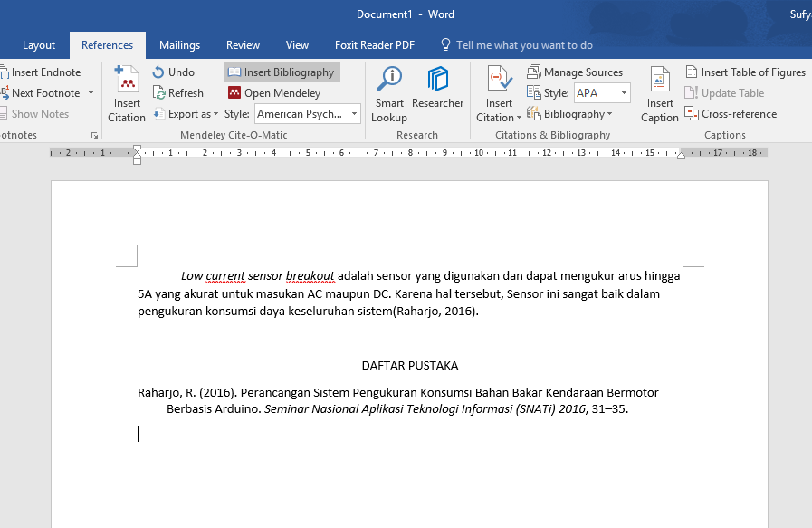Click the italic text Seminar Nasional Aplikasi
The width and height of the screenshot is (812, 528).
[x=334, y=408]
